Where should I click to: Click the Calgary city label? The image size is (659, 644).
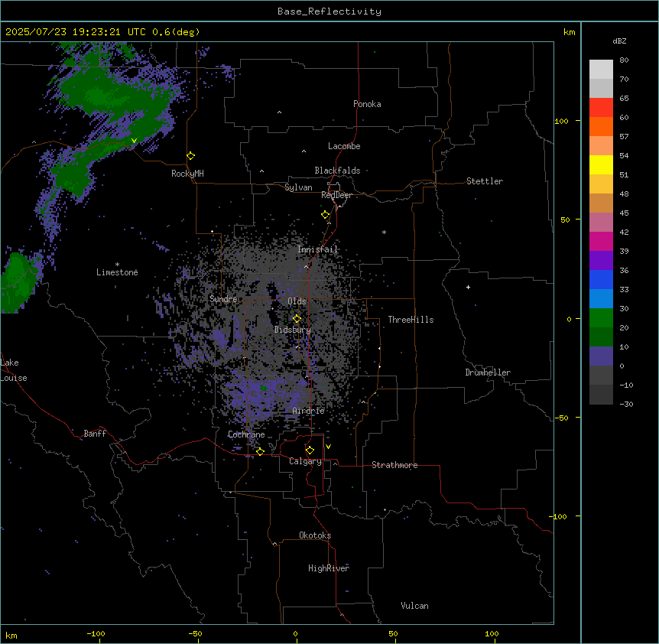[306, 461]
